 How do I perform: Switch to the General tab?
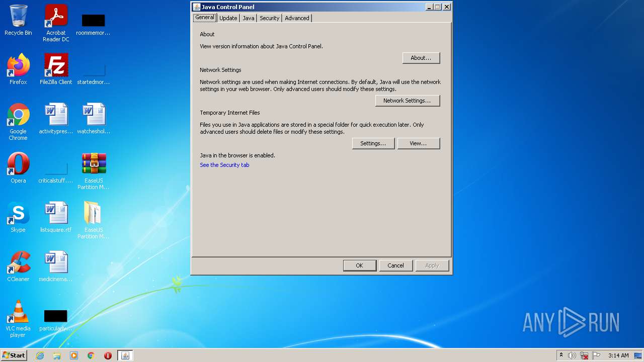click(x=205, y=18)
